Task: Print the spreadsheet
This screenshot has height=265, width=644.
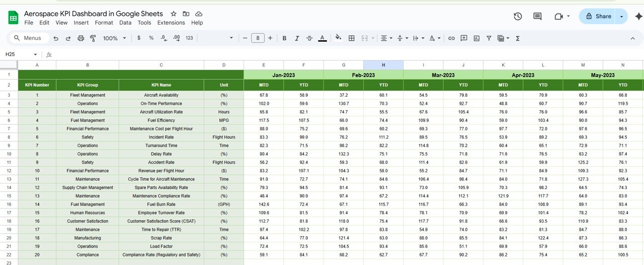Action: coord(80,38)
